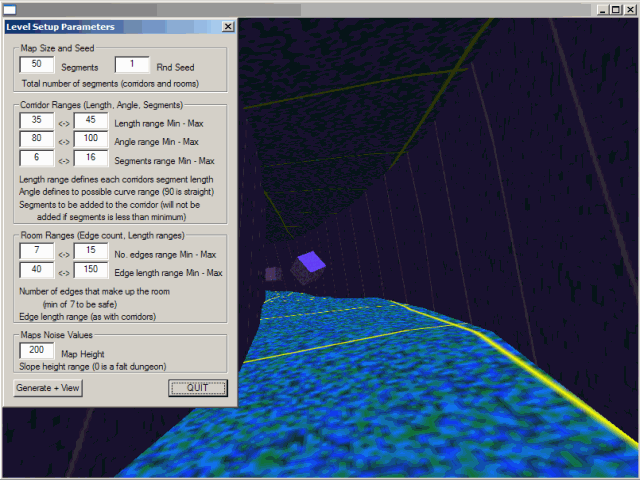This screenshot has height=480, width=640.
Task: Close the Level Setup Parameters dialog
Action: click(228, 27)
